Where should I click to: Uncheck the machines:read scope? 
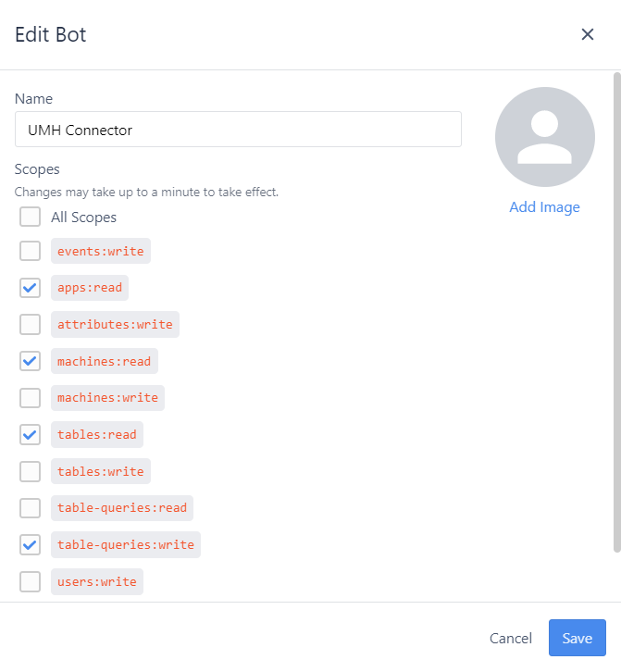(x=30, y=361)
